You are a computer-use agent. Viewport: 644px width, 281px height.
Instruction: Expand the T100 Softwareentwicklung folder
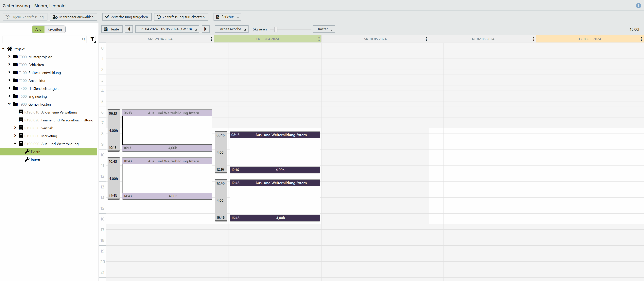point(9,73)
